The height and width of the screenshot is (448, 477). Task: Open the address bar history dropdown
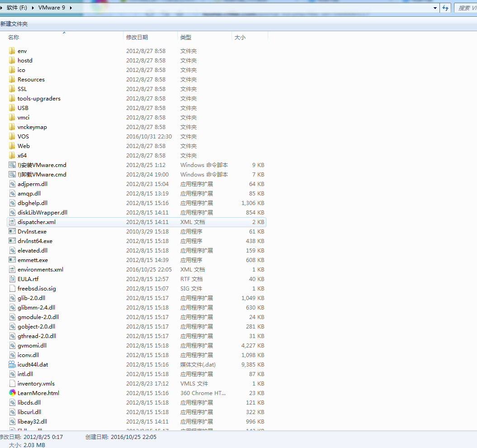(x=435, y=8)
